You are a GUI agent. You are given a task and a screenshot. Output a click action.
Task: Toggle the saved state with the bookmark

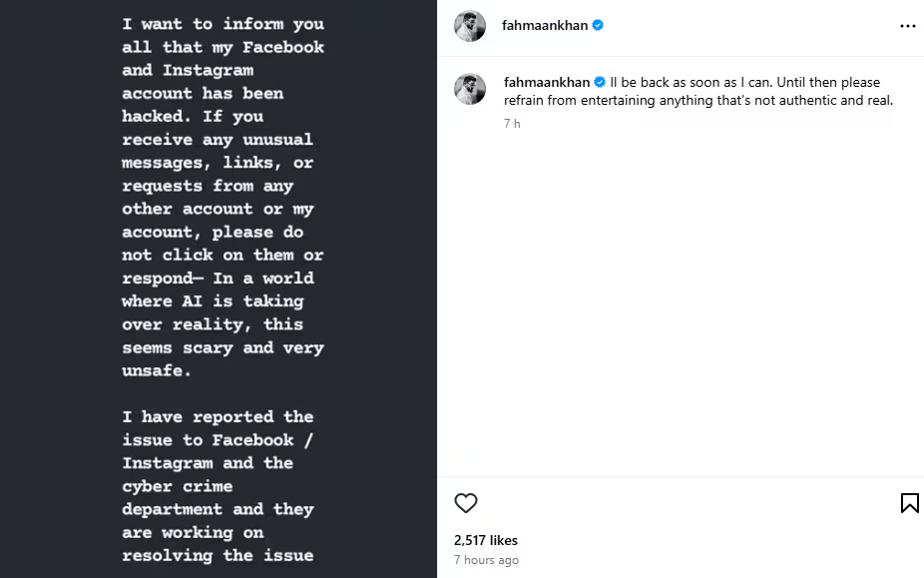pos(909,503)
